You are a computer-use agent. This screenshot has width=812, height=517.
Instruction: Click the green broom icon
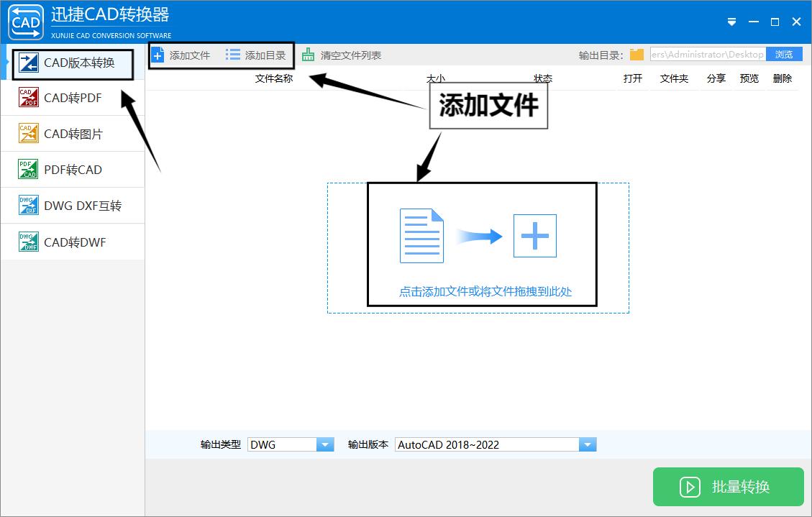click(308, 55)
